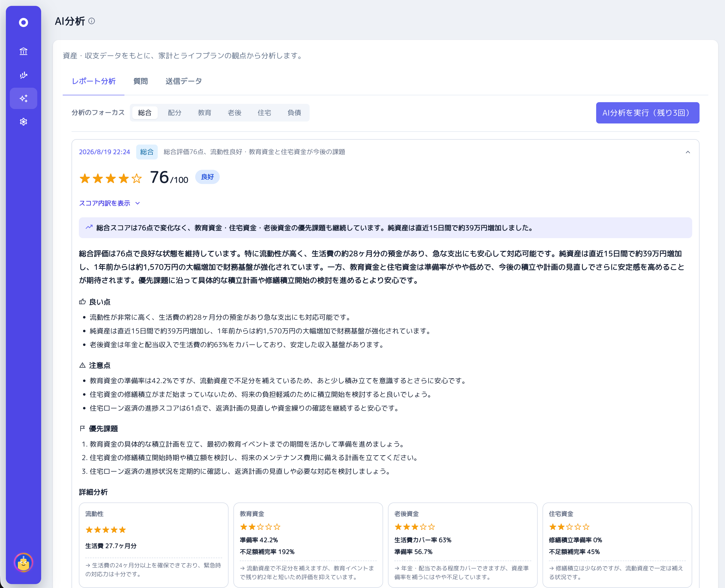This screenshot has height=588, width=725.
Task: Click 準備率 42.2% value
Action: coord(259,540)
